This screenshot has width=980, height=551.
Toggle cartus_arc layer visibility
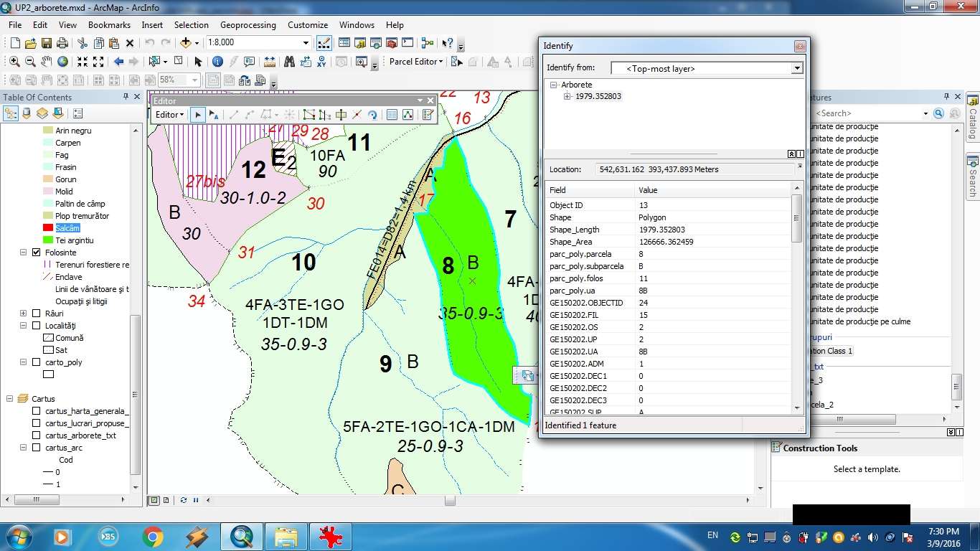(x=37, y=448)
